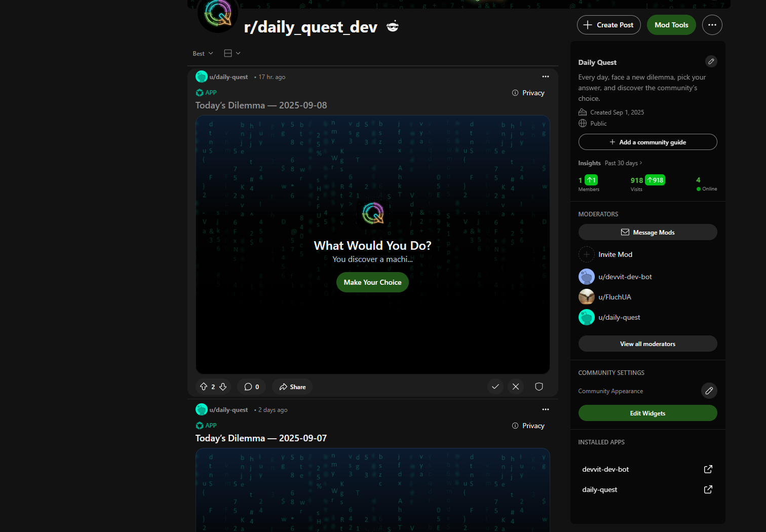Downvote the 2025-09-08 dilemma post

pyautogui.click(x=223, y=387)
